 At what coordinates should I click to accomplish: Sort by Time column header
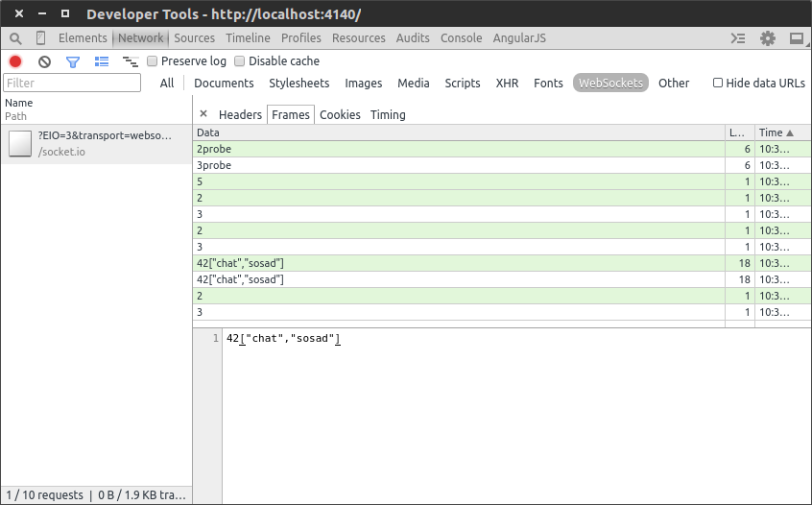point(783,132)
